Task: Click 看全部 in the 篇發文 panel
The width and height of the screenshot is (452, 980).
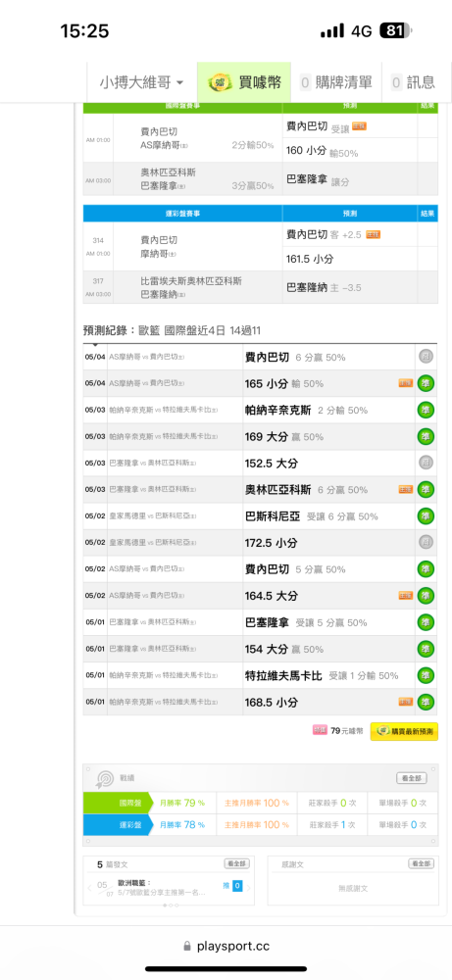Action: coord(237,863)
